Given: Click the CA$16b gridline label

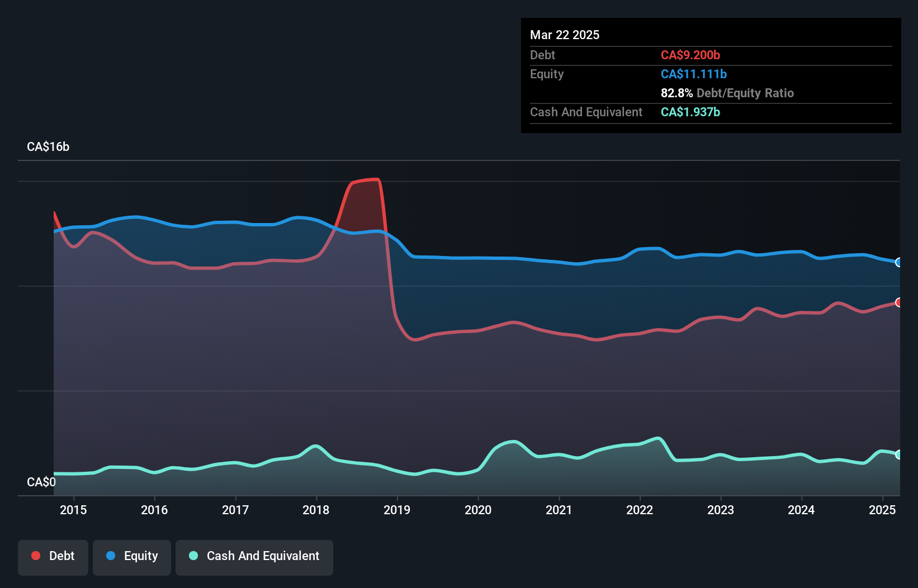Looking at the screenshot, I should (x=48, y=147).
